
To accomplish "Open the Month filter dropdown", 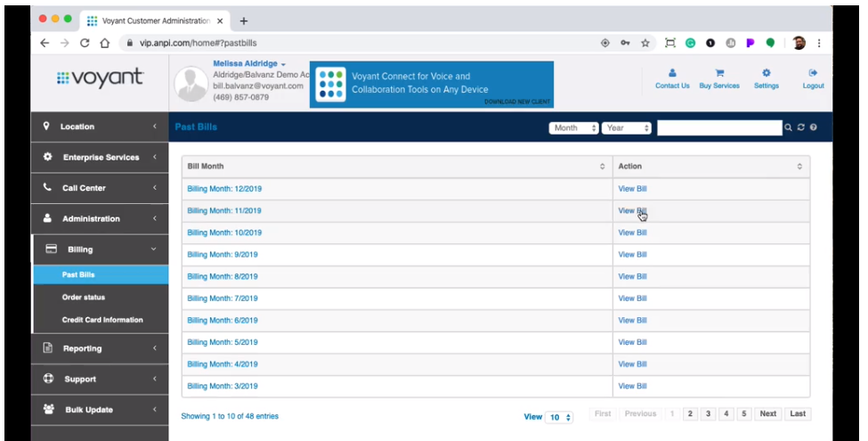I will [574, 127].
